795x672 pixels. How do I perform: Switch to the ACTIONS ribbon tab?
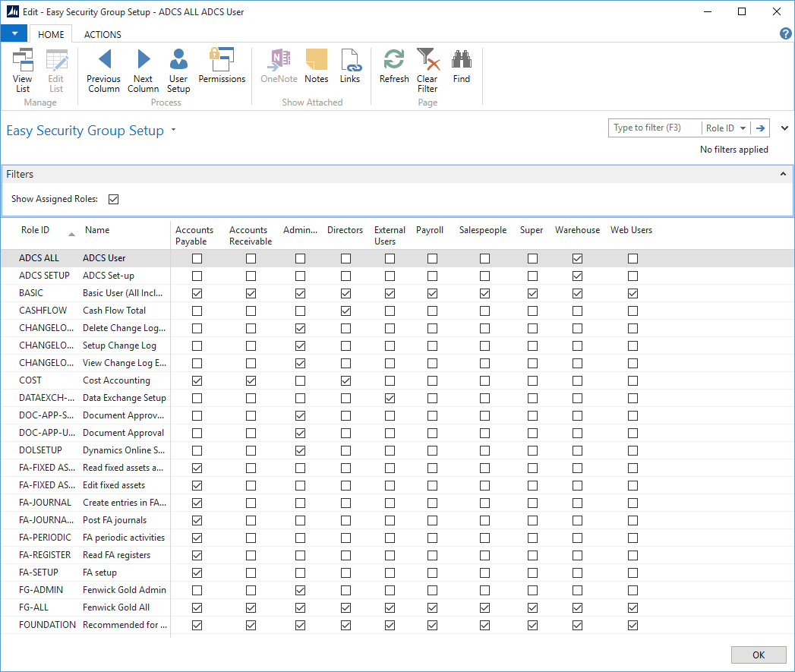(103, 34)
